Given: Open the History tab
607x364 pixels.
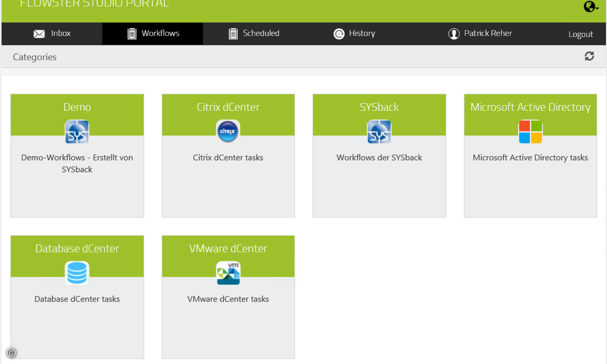Looking at the screenshot, I should 355,33.
